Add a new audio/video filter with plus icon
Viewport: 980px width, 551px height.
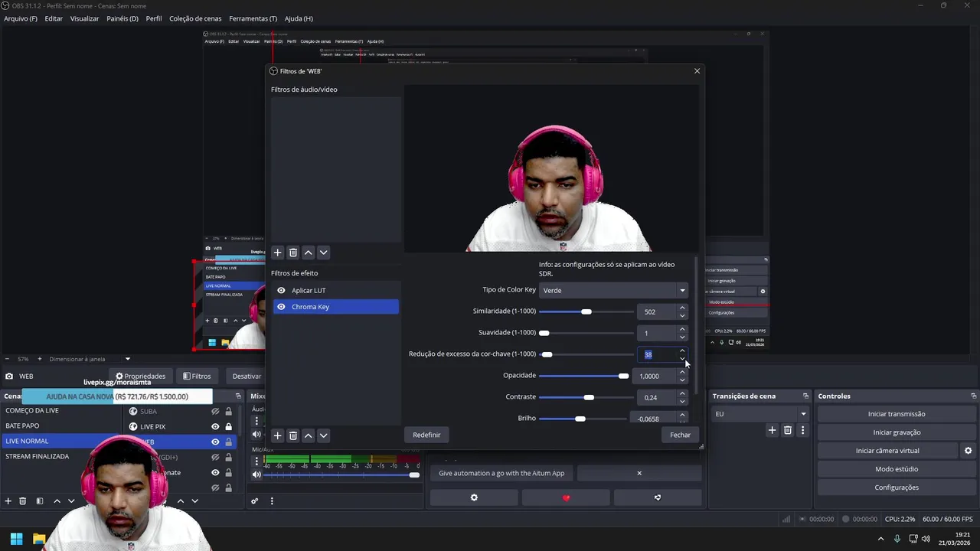click(x=278, y=253)
